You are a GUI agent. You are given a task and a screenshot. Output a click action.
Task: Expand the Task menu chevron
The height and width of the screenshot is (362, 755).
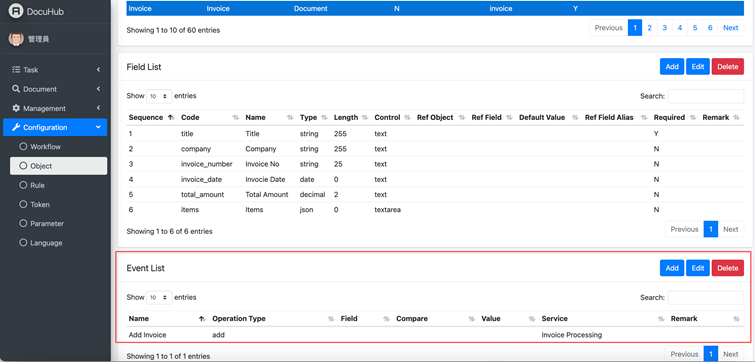(x=98, y=70)
